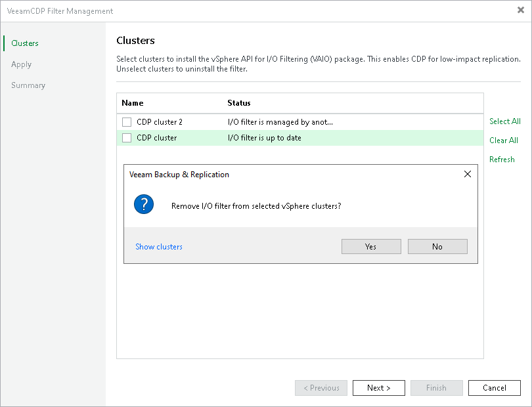Decline removal with the No button

click(x=437, y=247)
